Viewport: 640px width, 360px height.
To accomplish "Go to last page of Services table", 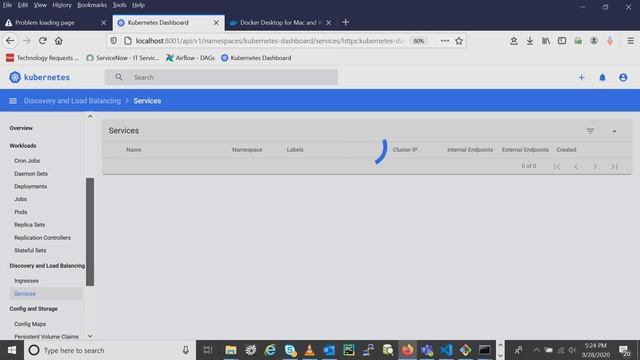I will (614, 166).
